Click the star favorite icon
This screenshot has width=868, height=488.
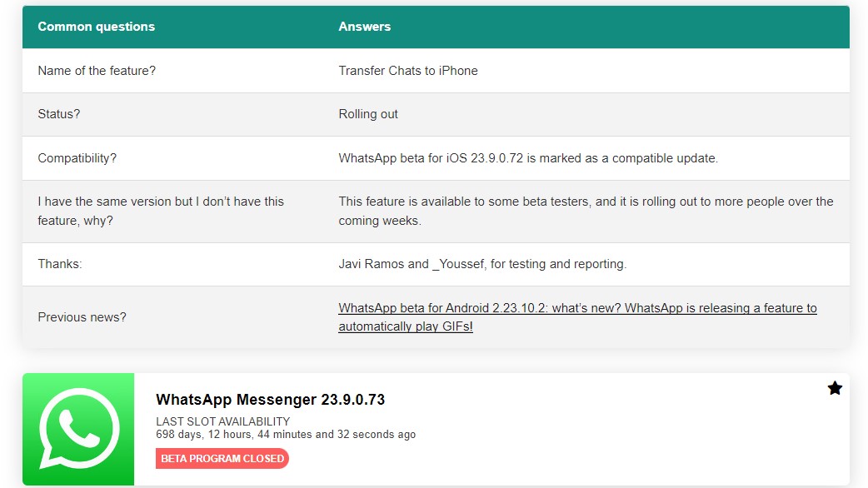(835, 388)
